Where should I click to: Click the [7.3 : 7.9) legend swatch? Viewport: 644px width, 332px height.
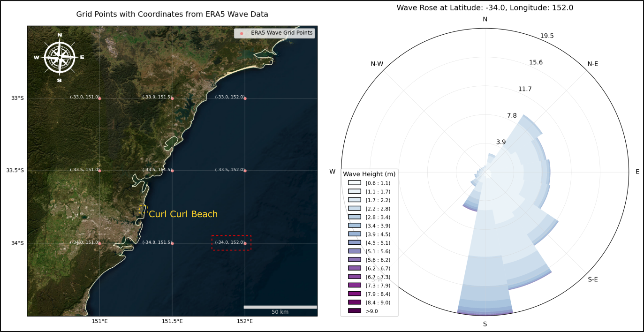click(x=354, y=285)
